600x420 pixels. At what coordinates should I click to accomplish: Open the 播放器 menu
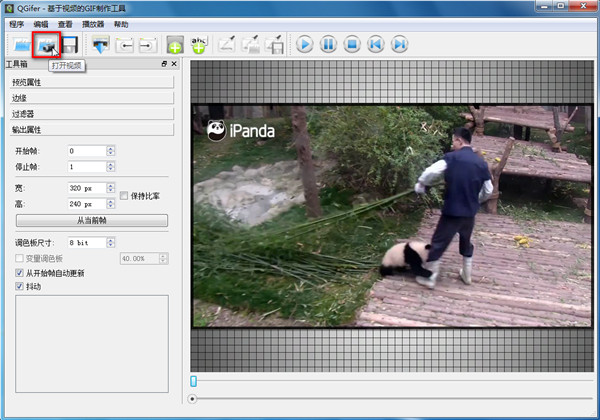pos(93,23)
